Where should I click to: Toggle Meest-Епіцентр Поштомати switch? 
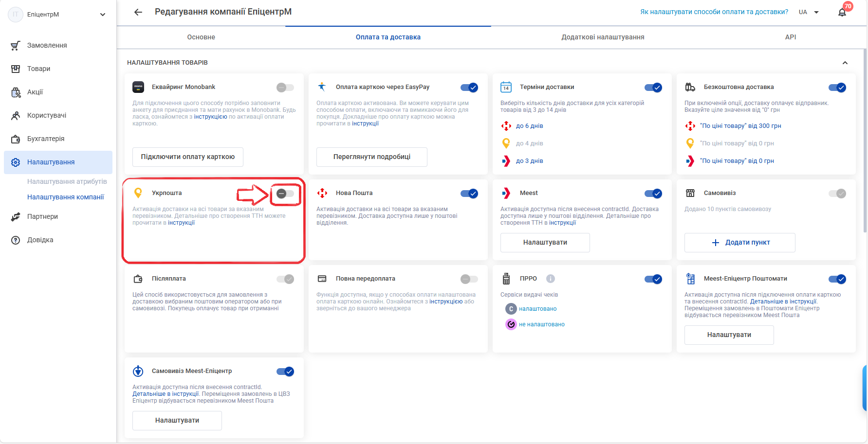tap(837, 279)
